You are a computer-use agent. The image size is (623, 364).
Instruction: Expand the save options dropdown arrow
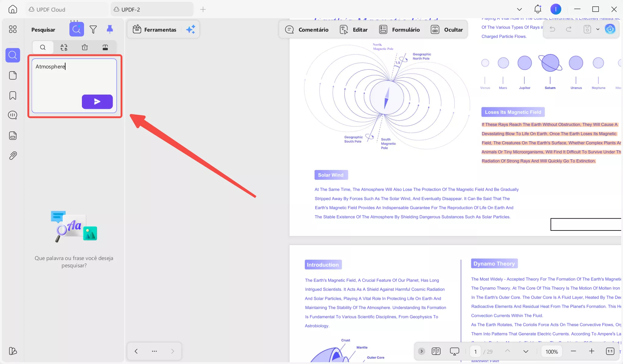(598, 29)
